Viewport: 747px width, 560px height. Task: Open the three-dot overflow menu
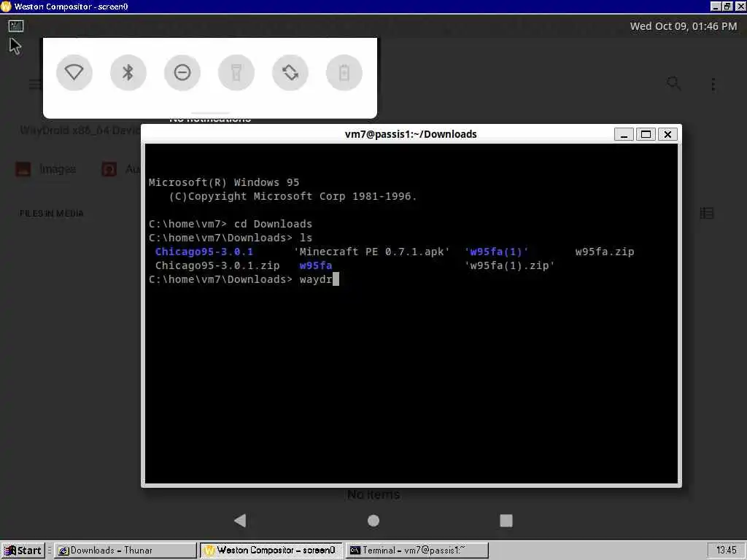[713, 85]
